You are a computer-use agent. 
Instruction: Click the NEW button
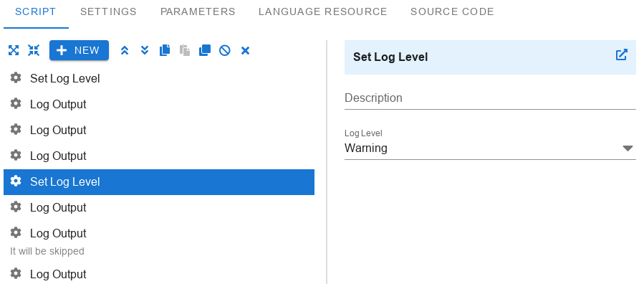click(x=80, y=50)
